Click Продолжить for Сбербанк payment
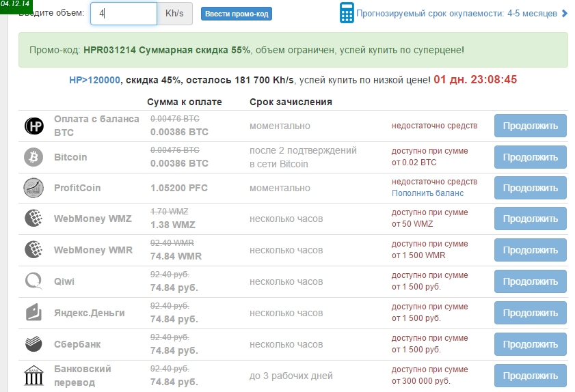The width and height of the screenshot is (575, 392). pos(530,344)
